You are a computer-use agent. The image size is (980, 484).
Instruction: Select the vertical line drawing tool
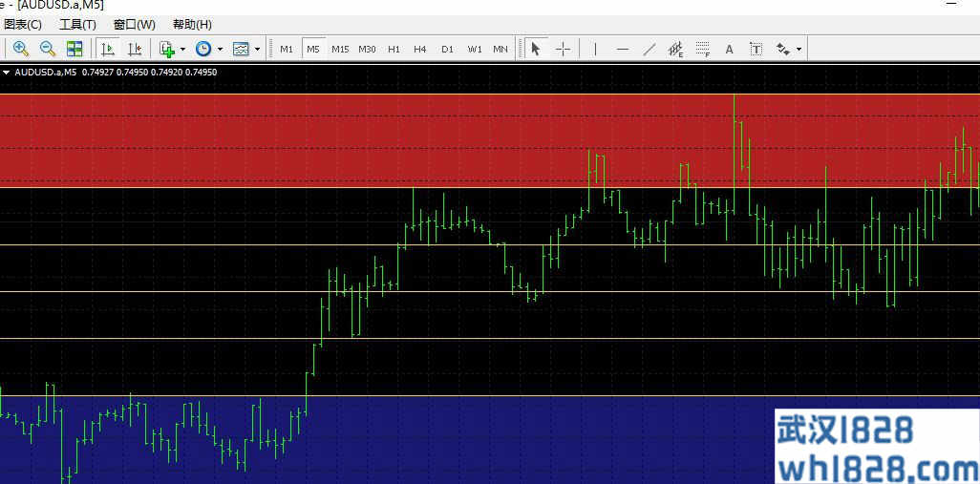(595, 49)
